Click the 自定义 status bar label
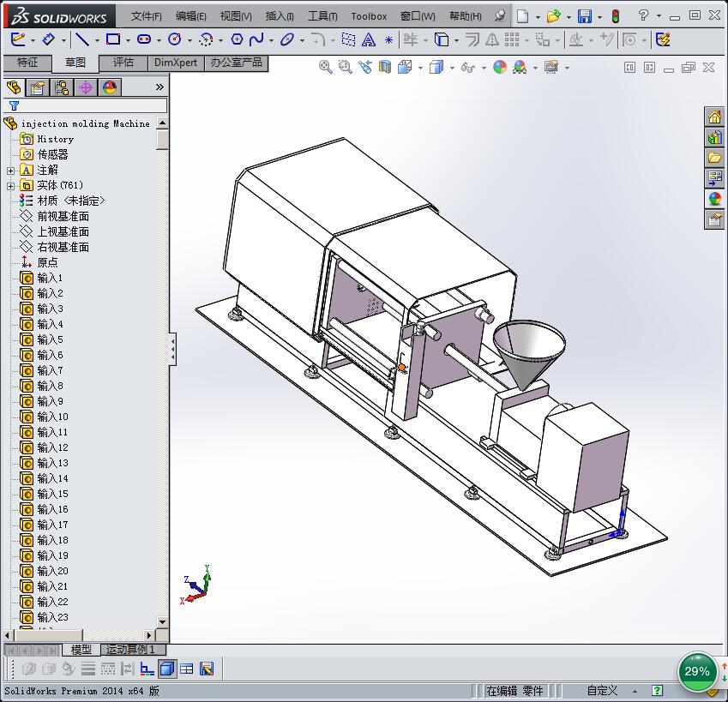The image size is (728, 702). click(x=602, y=691)
